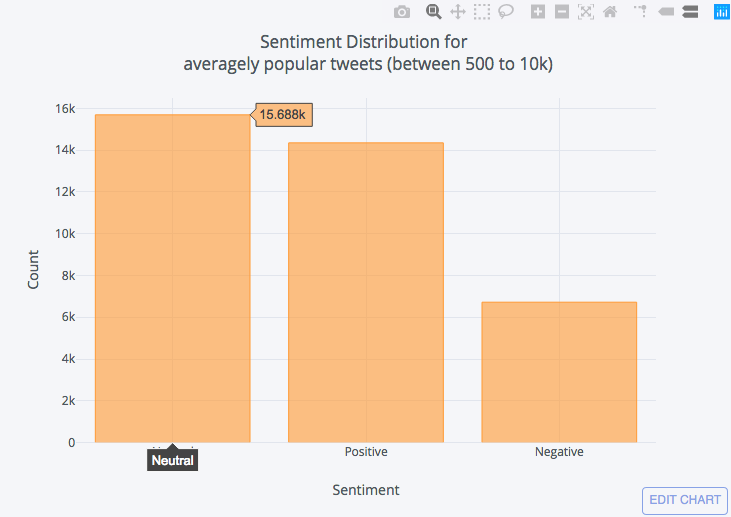Select the Negative sentiment bar
Screen dimensions: 731x517
559,371
